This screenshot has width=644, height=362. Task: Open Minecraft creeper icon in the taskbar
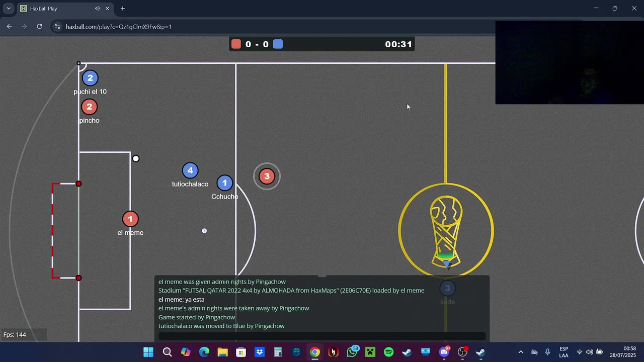[x=370, y=352]
